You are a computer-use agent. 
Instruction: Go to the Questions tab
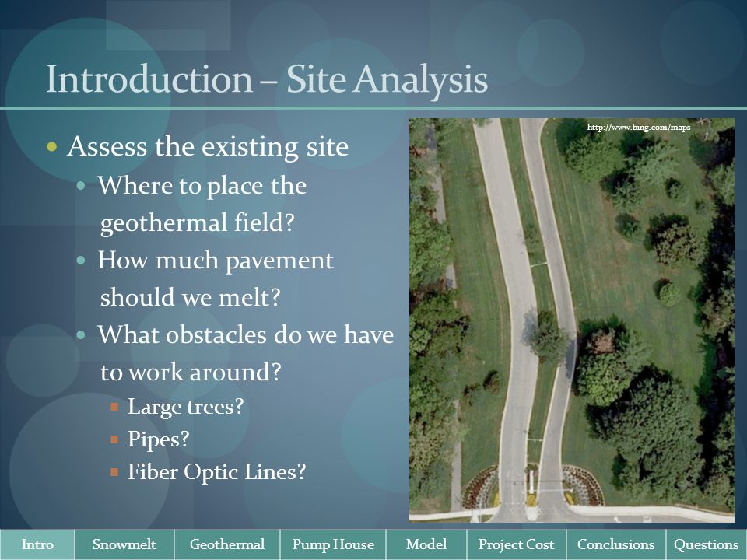coord(707,544)
